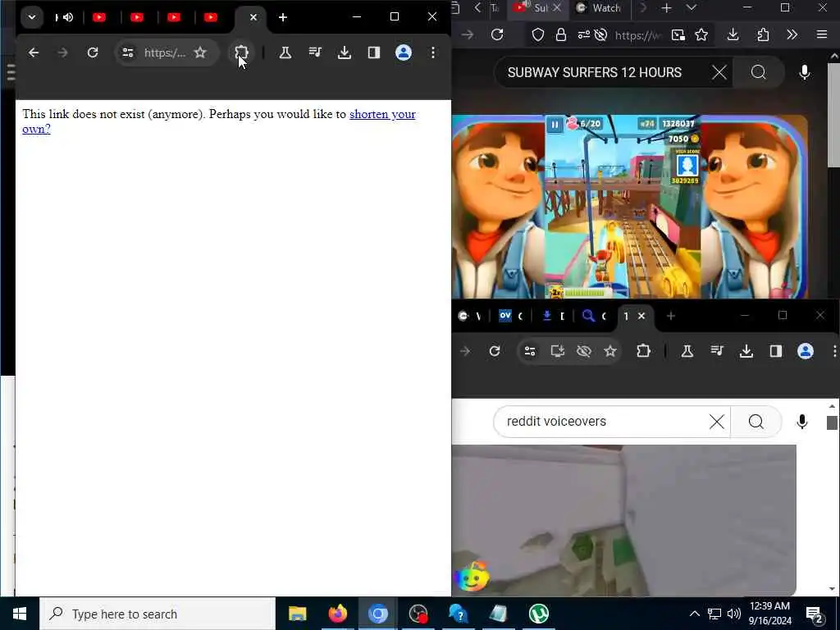
Task: Clear the 'reddit voiceovers' search text
Action: (717, 422)
